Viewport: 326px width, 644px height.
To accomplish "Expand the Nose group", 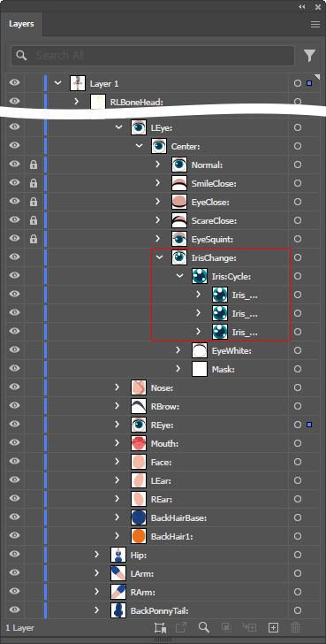I will pyautogui.click(x=117, y=387).
